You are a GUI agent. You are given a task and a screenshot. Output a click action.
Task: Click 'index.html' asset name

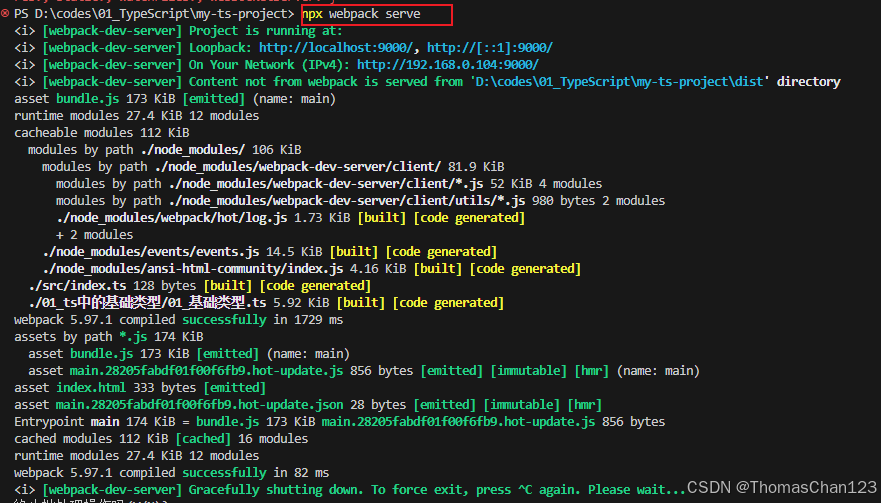[91, 388]
